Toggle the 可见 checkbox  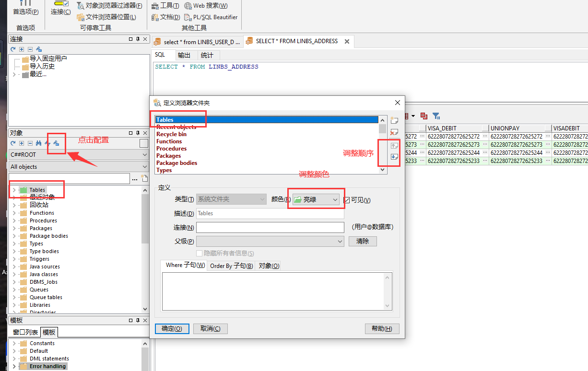click(x=347, y=200)
